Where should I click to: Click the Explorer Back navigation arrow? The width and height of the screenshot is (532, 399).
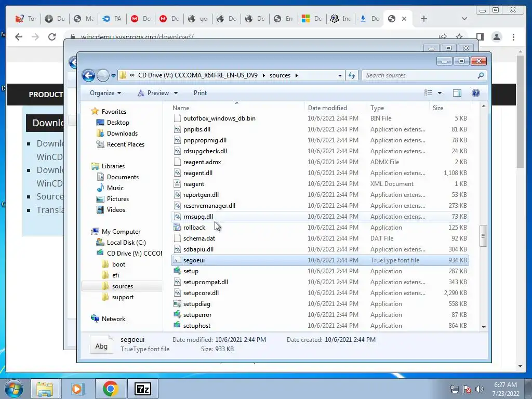(88, 75)
